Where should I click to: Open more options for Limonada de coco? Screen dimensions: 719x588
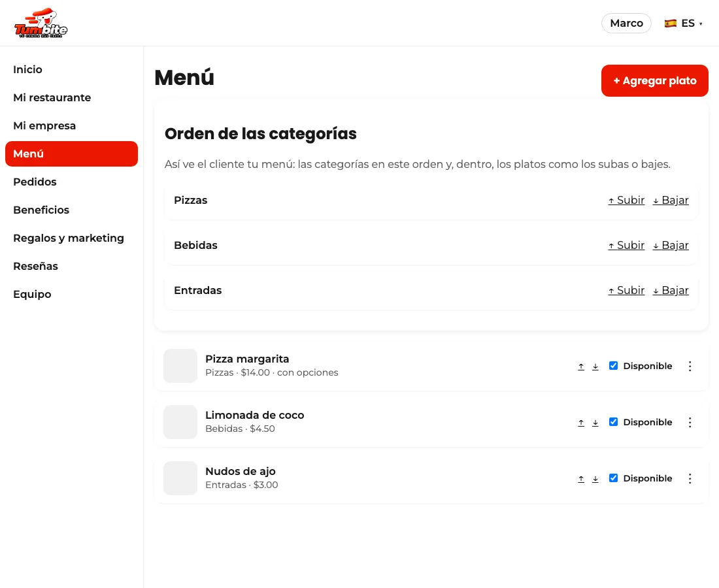coord(690,423)
